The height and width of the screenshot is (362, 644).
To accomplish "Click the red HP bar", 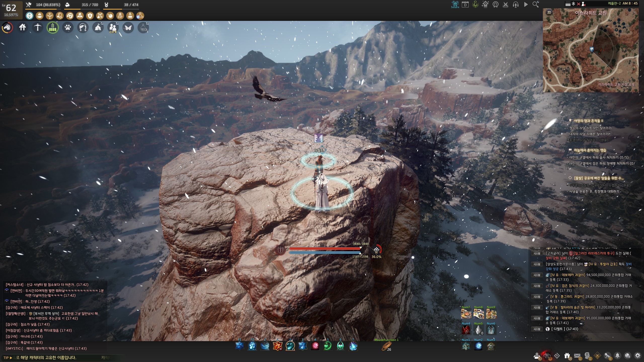I will click(x=325, y=248).
